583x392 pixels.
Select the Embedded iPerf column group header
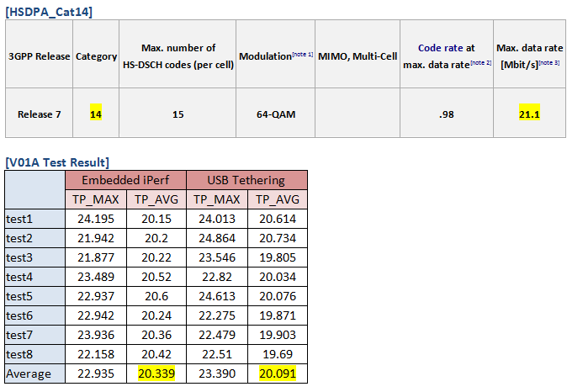pyautogui.click(x=126, y=179)
